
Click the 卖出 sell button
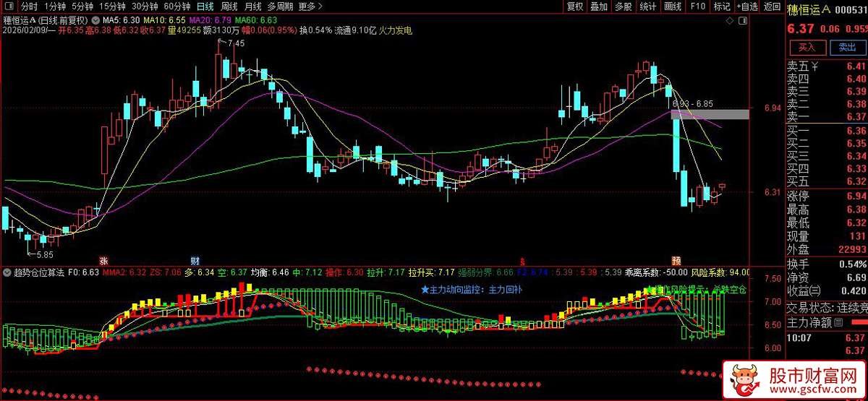coord(847,48)
